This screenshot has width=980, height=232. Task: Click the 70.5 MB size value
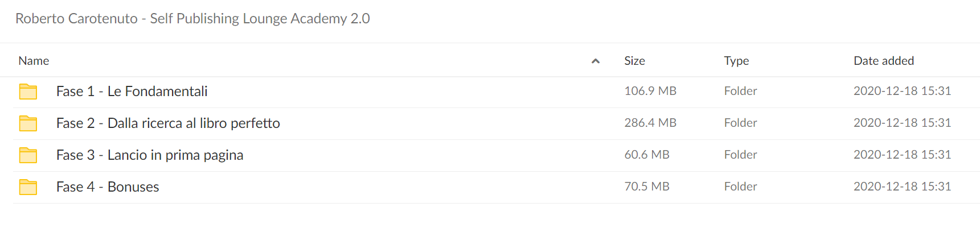pos(647,187)
